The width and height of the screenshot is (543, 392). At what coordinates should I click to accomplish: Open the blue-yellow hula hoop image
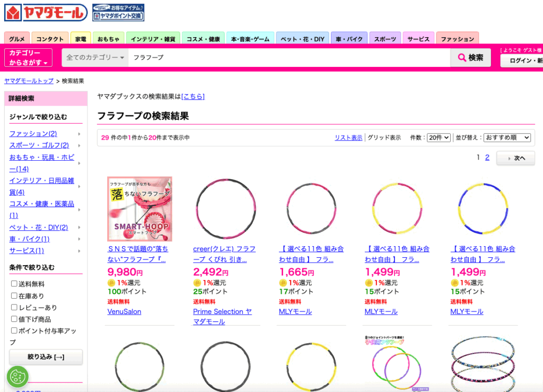click(483, 208)
